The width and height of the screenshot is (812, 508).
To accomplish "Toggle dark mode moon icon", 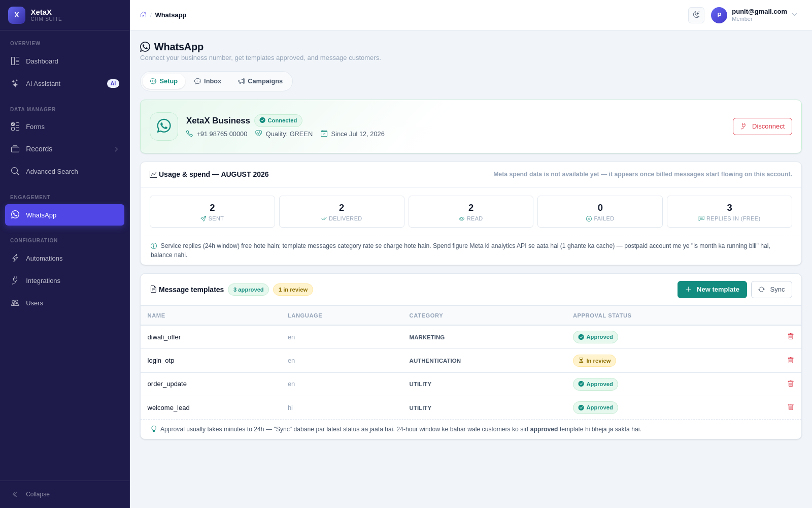I will [x=696, y=15].
